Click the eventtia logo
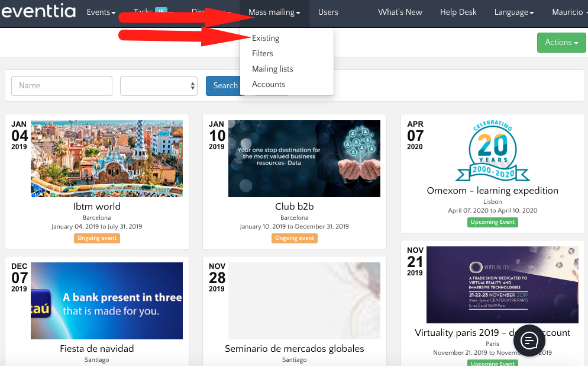 click(x=38, y=12)
